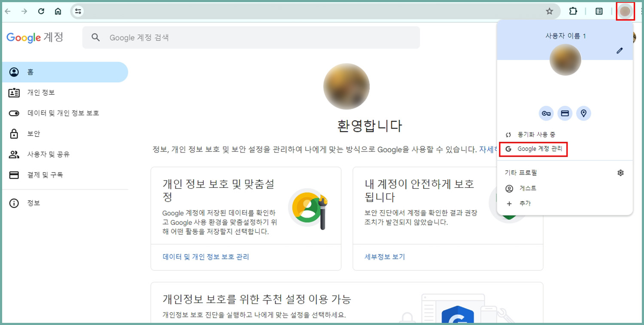The image size is (644, 325).
Task: Open site information icon in address bar
Action: click(78, 12)
